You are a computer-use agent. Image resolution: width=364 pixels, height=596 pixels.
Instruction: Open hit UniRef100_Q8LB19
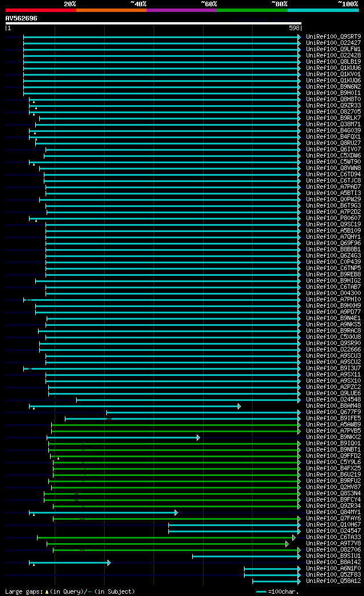coord(334,62)
